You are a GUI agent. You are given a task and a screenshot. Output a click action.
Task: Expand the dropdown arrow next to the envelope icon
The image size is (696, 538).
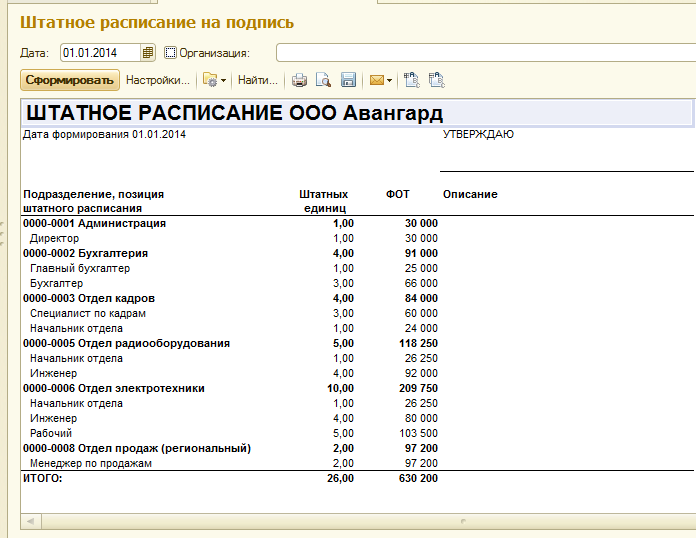click(x=390, y=80)
